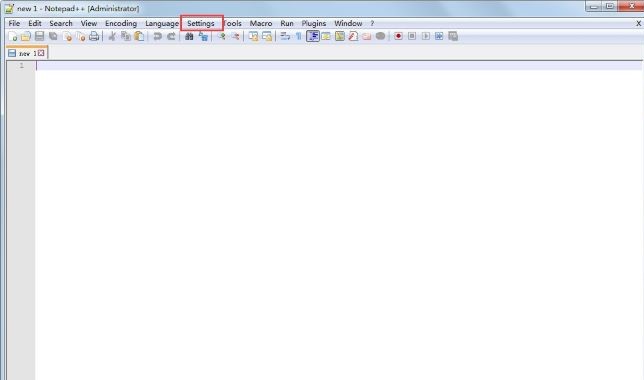This screenshot has height=380, width=644.
Task: Toggle Show All Characters pilcrow icon
Action: pyautogui.click(x=299, y=36)
